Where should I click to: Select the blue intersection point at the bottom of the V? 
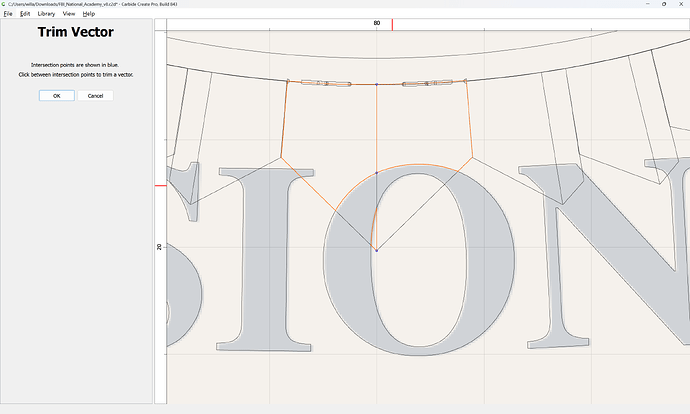point(376,250)
